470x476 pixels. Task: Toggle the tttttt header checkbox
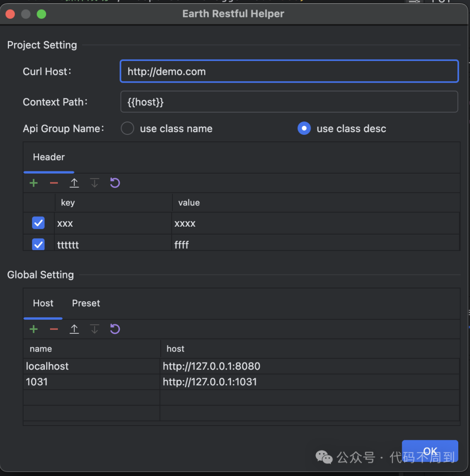[38, 244]
